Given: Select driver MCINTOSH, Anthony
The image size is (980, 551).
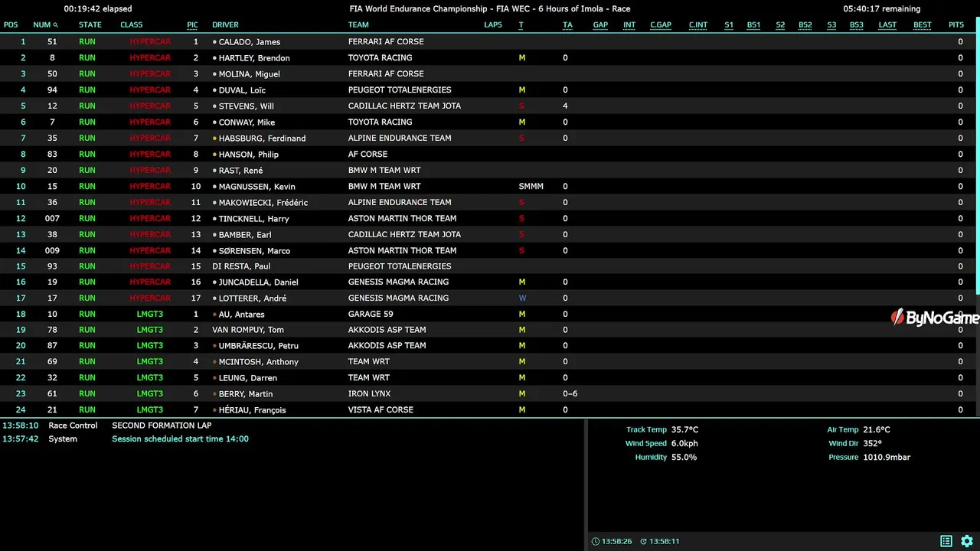Looking at the screenshot, I should coord(258,362).
